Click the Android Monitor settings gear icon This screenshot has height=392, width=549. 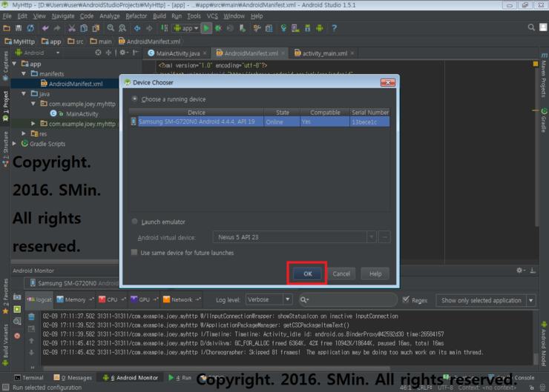(x=520, y=270)
